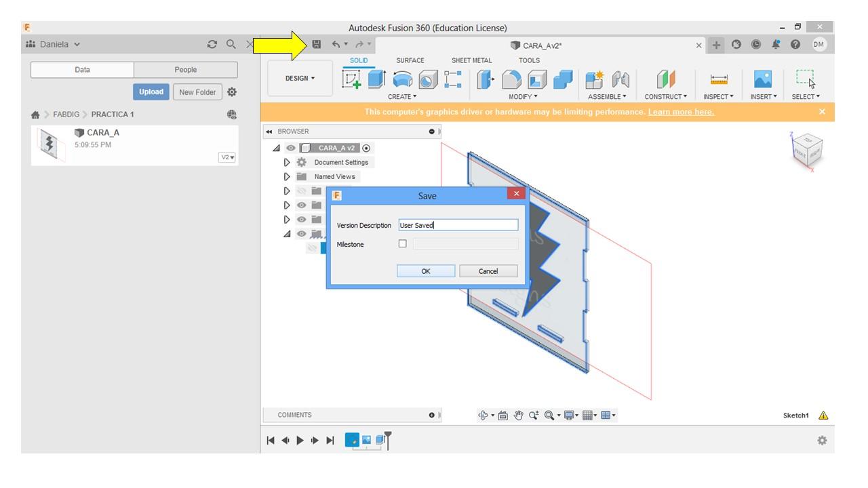Select the Joint tool
Viewport: 868px width, 488px height.
[x=621, y=80]
